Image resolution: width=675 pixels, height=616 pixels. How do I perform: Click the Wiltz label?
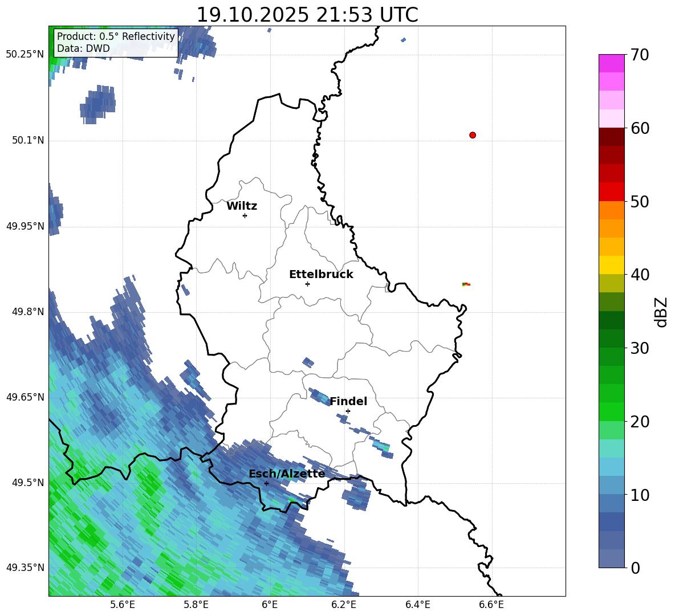[242, 206]
